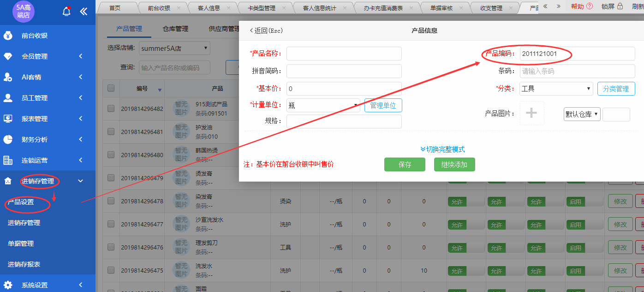Click the pie chart icon beside 财务分析
644x292 pixels.
click(8, 140)
